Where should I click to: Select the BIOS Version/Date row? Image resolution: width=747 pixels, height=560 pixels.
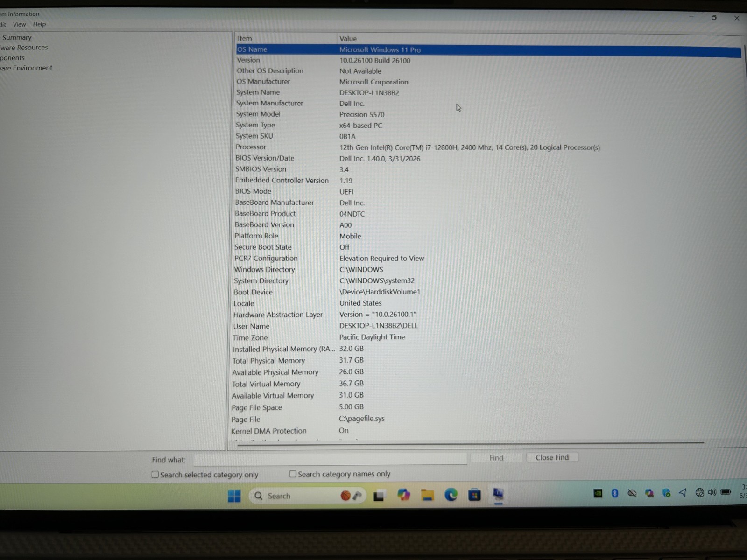(488, 158)
